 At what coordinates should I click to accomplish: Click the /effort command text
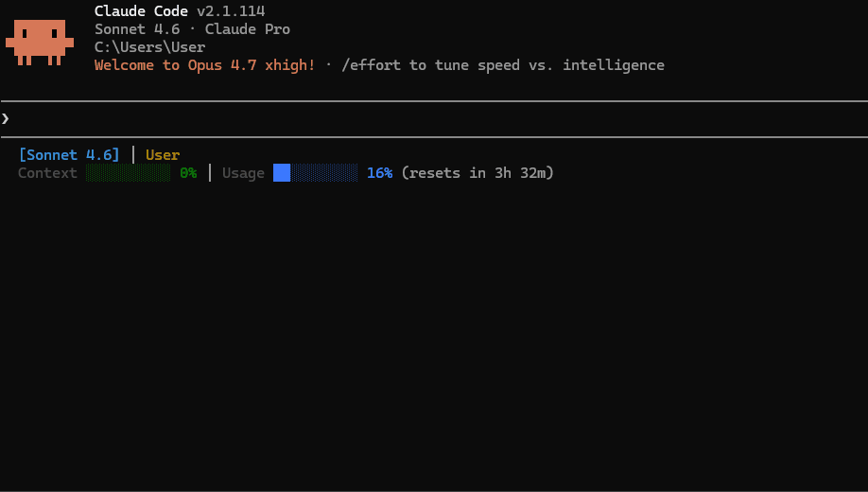coord(372,65)
